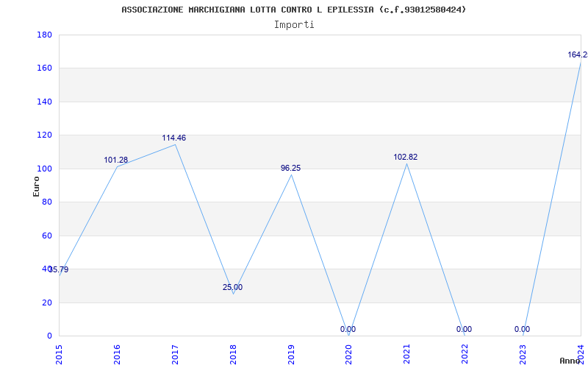This screenshot has width=588, height=368.
Task: Select the 2020 x-axis year label
Action: tap(348, 354)
